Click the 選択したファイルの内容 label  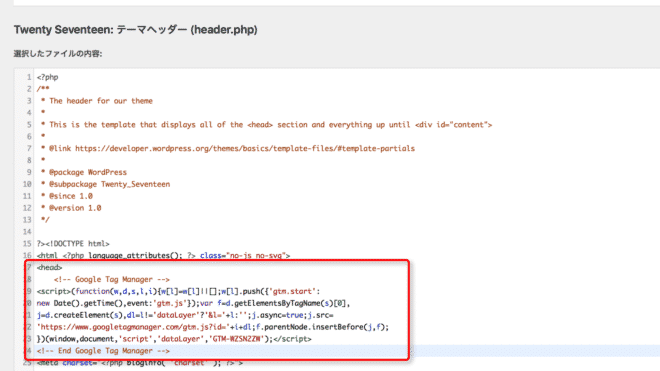coord(58,53)
